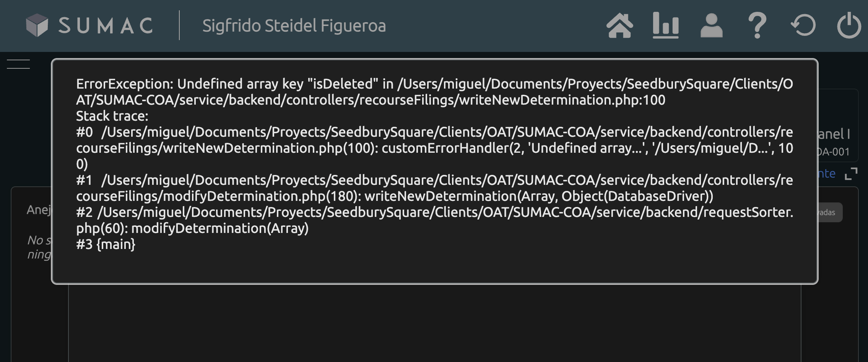Click the user name Sigfrido Steidel Figueroa
Viewport: 868px width, 362px height.
(294, 26)
